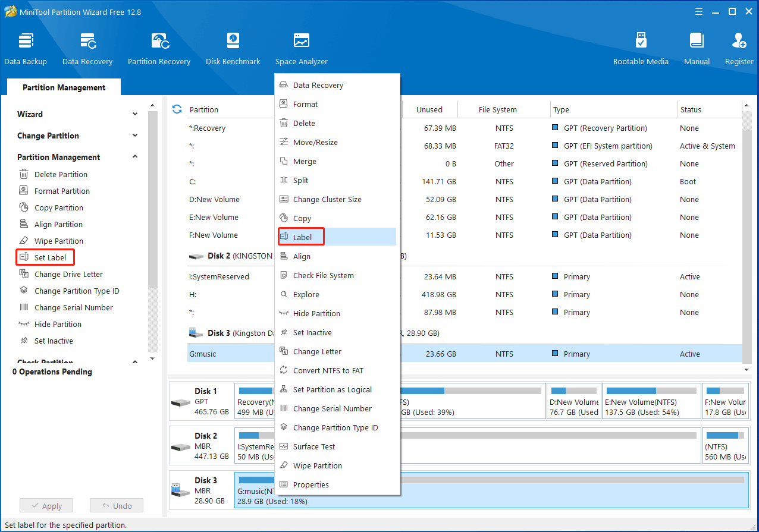Viewport: 759px width, 532px height.
Task: Select I:SystemReserved partition row
Action: [465, 276]
